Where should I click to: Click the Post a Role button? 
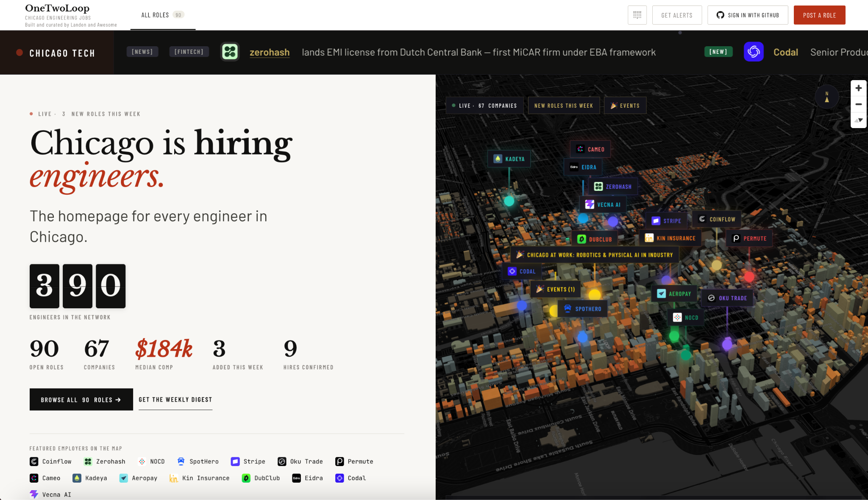[819, 15]
